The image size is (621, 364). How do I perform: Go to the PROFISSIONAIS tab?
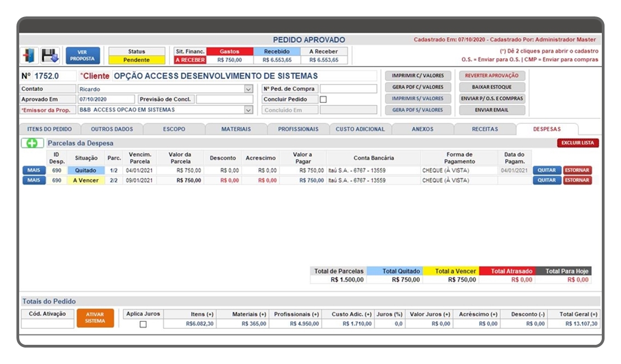(x=298, y=129)
